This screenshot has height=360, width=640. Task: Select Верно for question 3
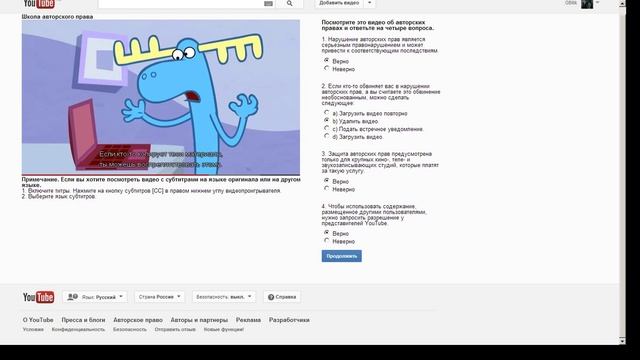(x=327, y=180)
